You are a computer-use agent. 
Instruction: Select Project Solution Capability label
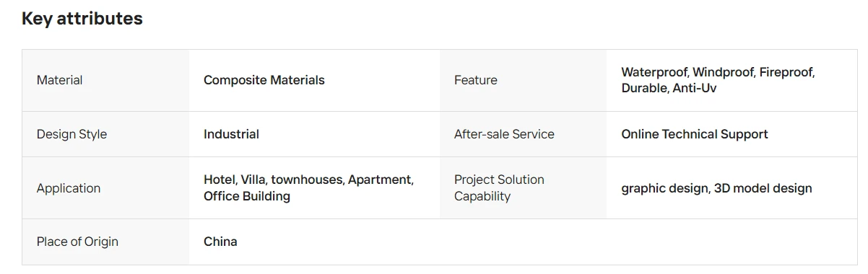coord(499,187)
